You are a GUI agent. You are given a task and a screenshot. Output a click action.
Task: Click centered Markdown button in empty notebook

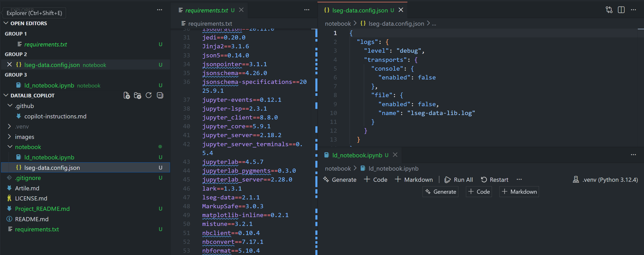[519, 192]
